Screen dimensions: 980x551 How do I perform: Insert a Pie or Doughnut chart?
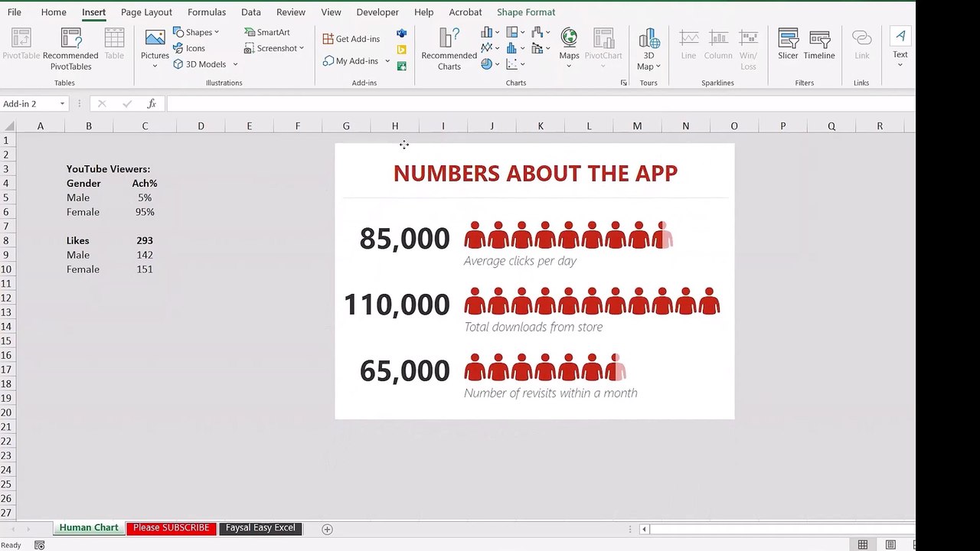490,64
